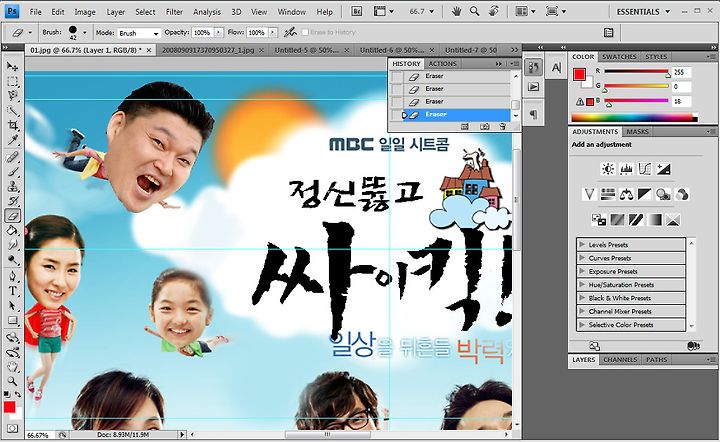This screenshot has height=442, width=720.
Task: Add a Color Balance adjustment
Action: pos(626,194)
